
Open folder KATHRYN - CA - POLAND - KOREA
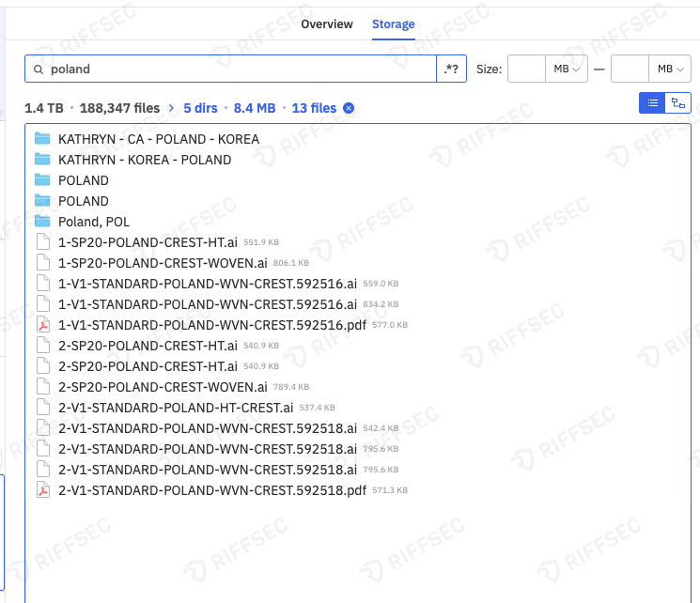click(x=159, y=139)
